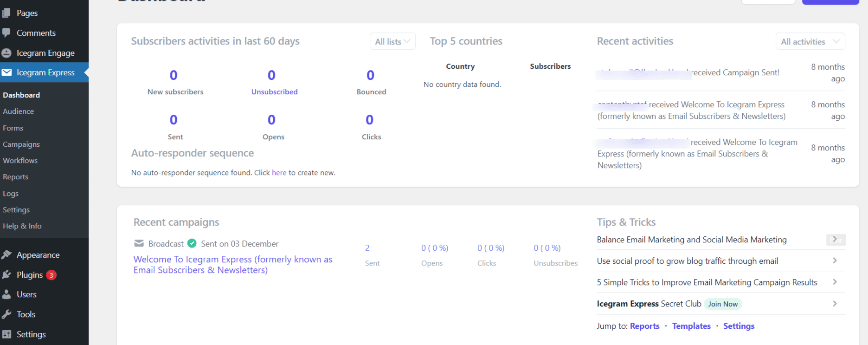Image resolution: width=868 pixels, height=345 pixels.
Task: Open the Campaigns submenu item
Action: 21,144
